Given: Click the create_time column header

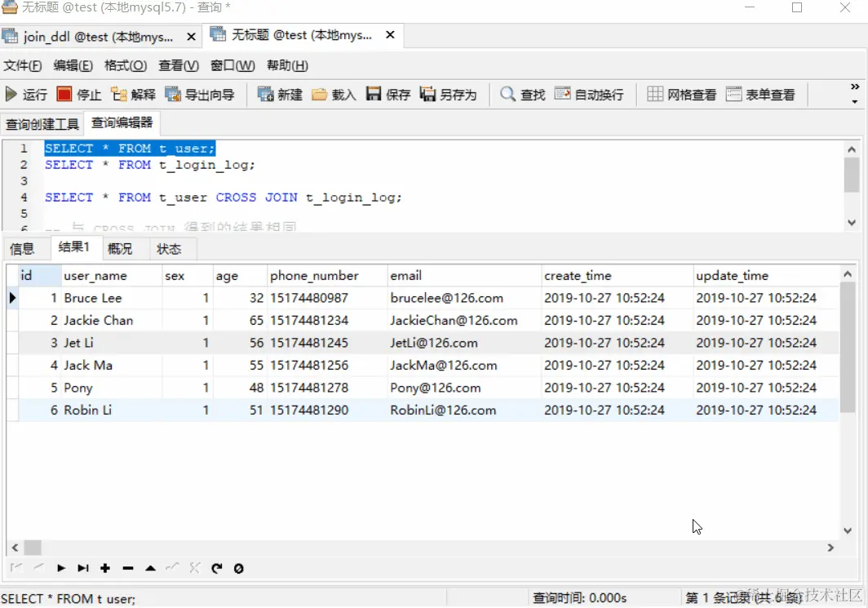Looking at the screenshot, I should click(x=617, y=275).
